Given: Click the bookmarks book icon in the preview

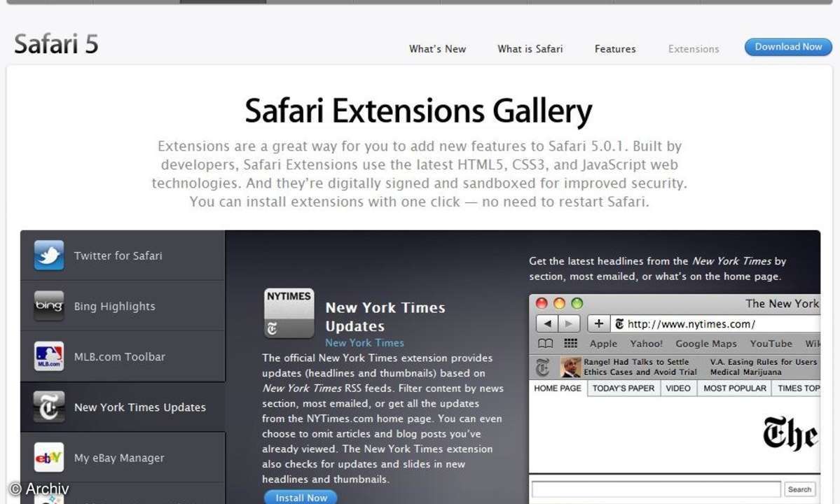Looking at the screenshot, I should [x=545, y=344].
